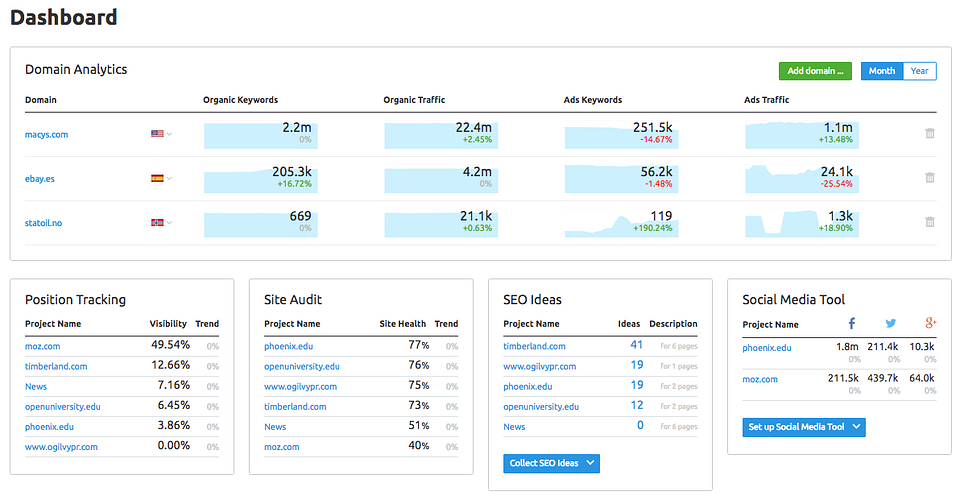Click Facebook icon in Social Media Tool

coord(852,324)
